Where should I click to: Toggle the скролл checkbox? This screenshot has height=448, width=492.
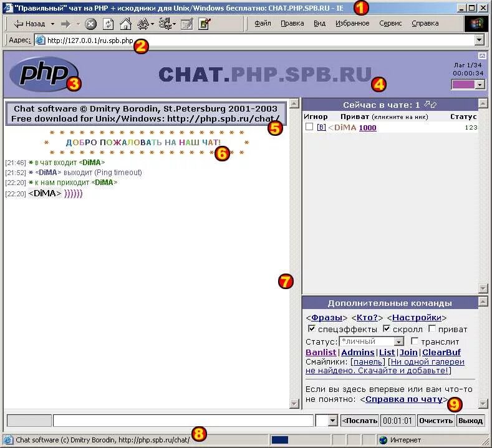387,328
